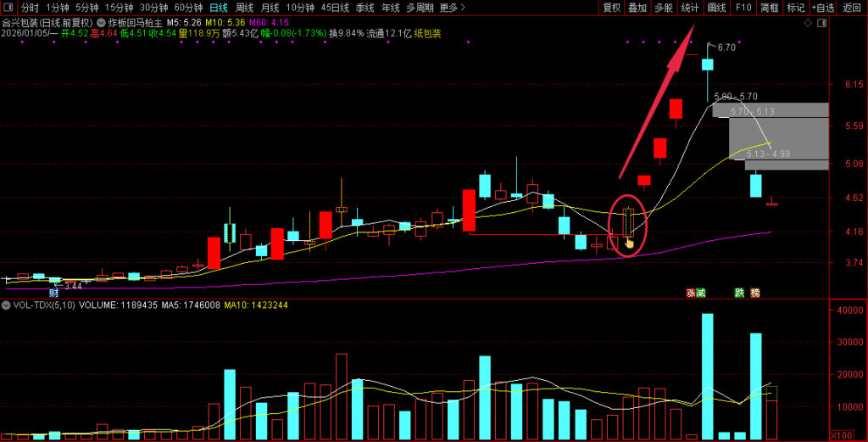Switch to the 周线 weekly chart tab
The height and width of the screenshot is (442, 868).
(245, 8)
